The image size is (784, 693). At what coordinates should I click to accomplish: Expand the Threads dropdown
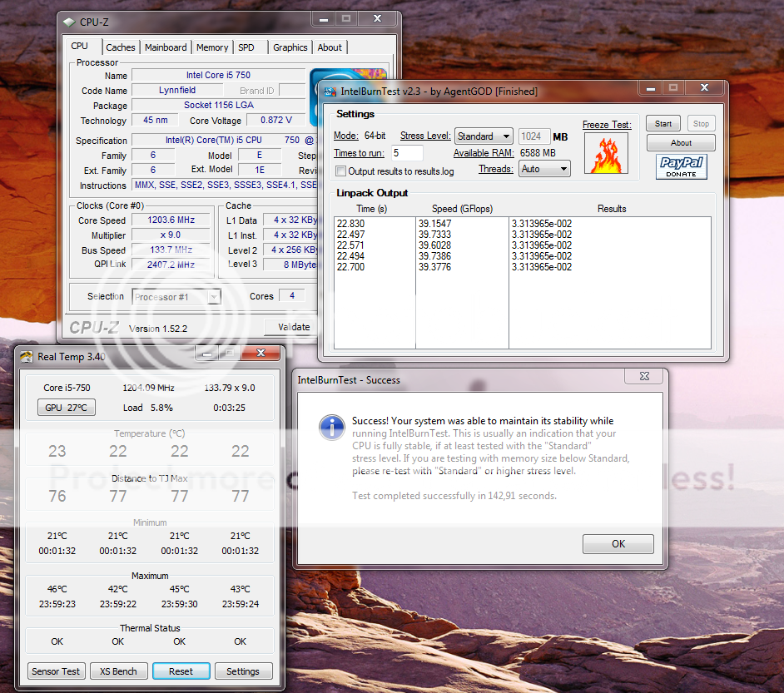coord(544,169)
